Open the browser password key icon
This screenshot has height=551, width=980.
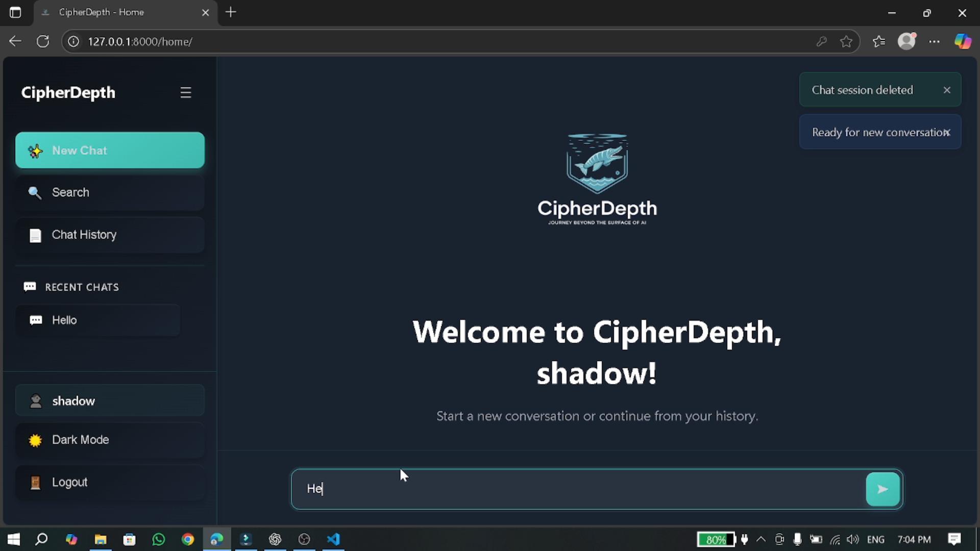click(821, 42)
